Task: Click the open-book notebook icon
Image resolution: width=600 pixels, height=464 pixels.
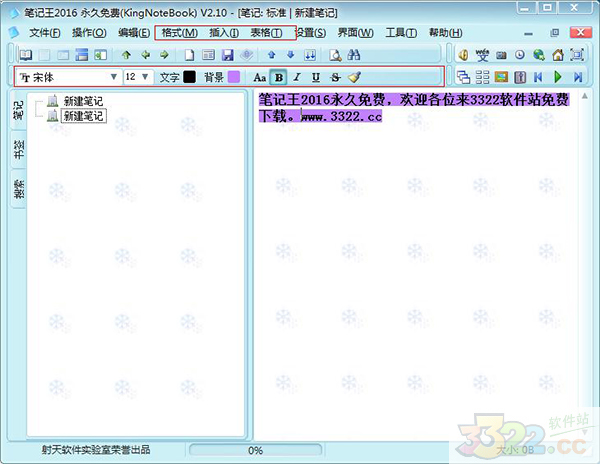Action: tap(26, 55)
